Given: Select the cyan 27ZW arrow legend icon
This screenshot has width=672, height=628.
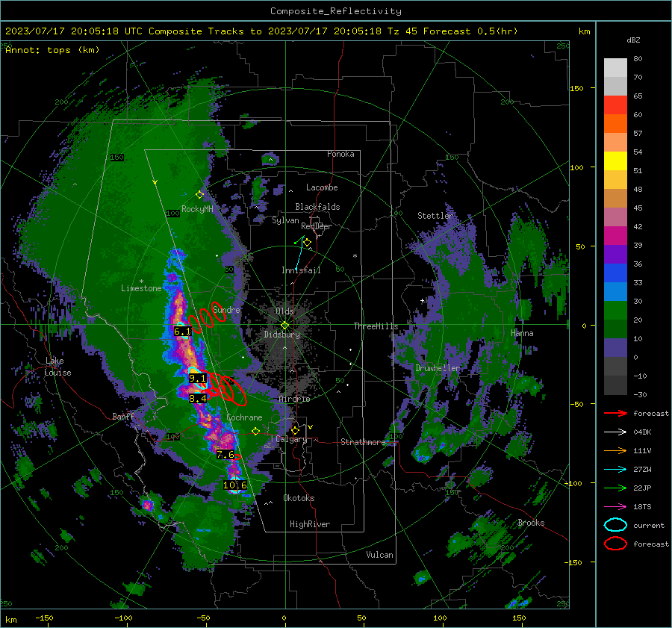Looking at the screenshot, I should tap(615, 470).
